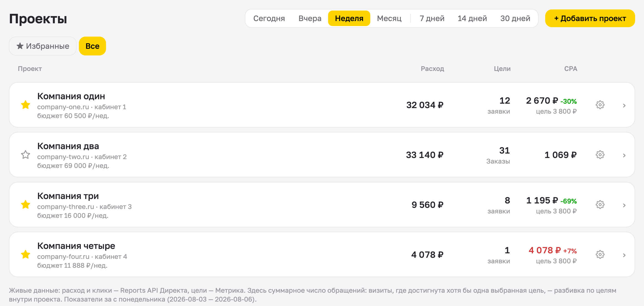Expand Компания три with right chevron
Screen dimensions: 644x306
624,205
